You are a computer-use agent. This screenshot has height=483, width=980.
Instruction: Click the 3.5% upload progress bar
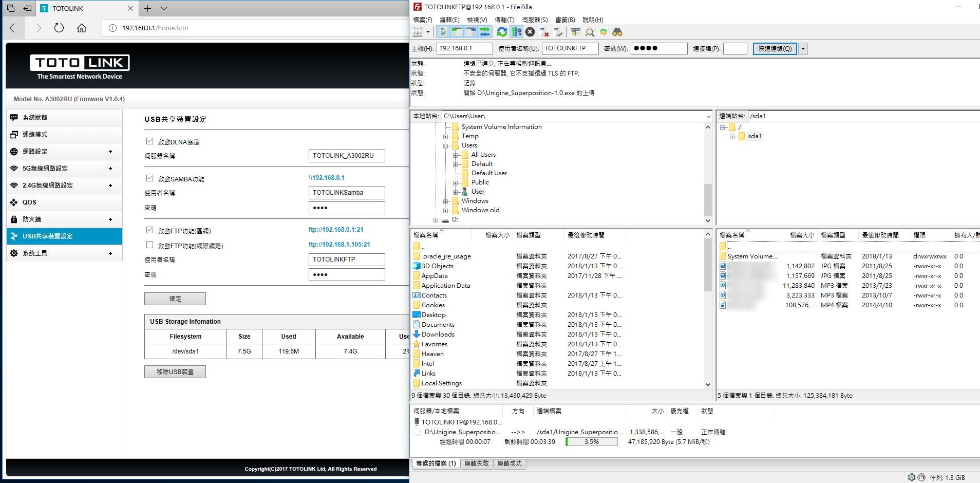(x=591, y=442)
